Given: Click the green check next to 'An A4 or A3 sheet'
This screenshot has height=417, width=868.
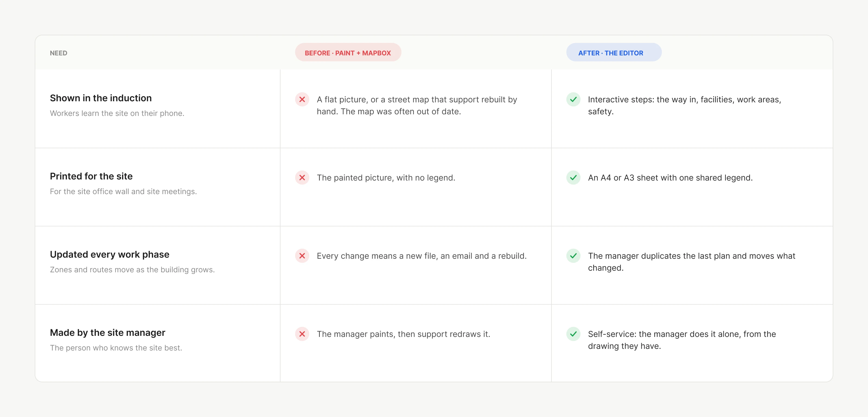Looking at the screenshot, I should tap(573, 178).
